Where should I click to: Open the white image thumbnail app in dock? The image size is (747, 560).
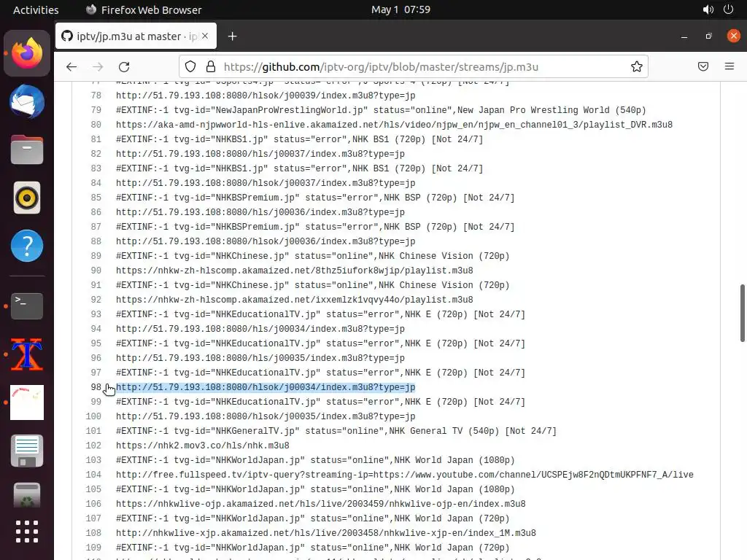27,402
